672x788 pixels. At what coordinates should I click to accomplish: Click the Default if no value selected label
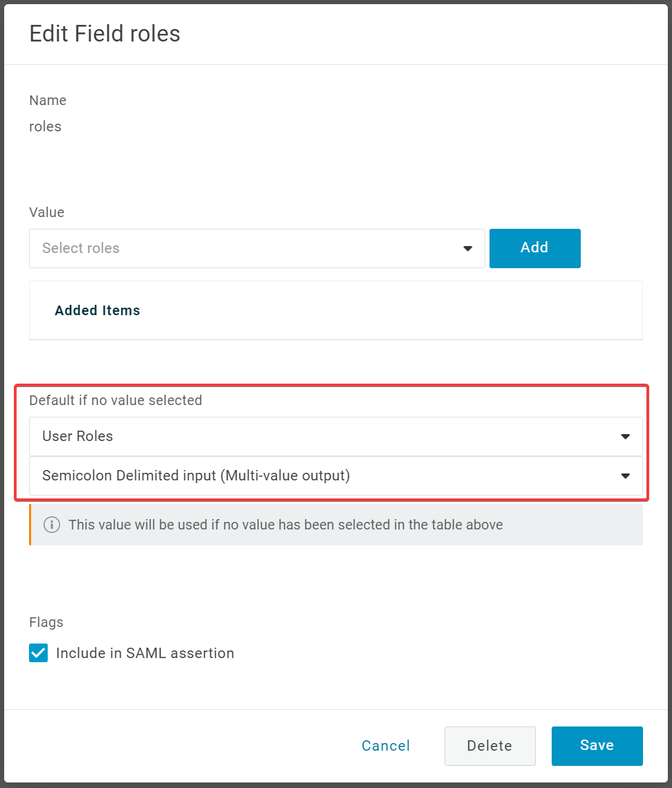tap(115, 400)
